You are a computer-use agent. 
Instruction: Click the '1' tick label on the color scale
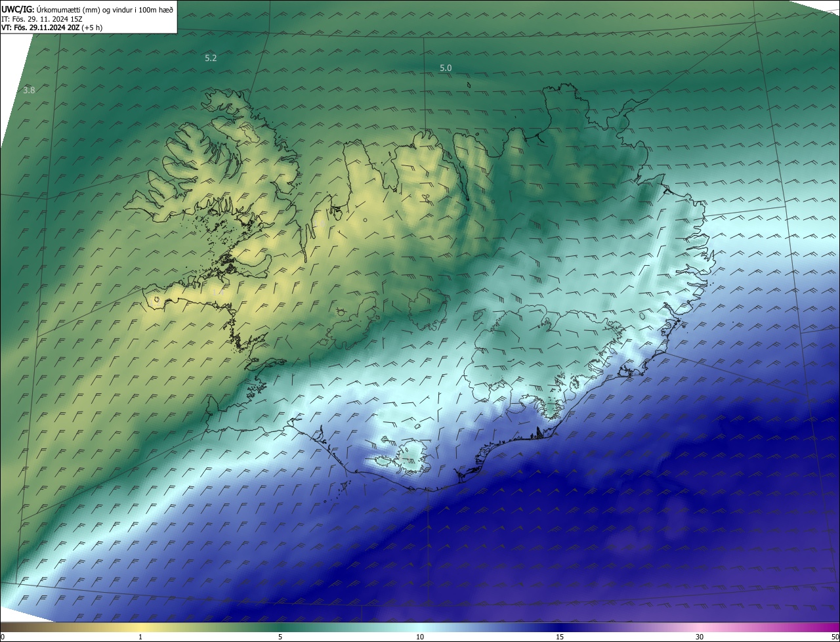140,637
